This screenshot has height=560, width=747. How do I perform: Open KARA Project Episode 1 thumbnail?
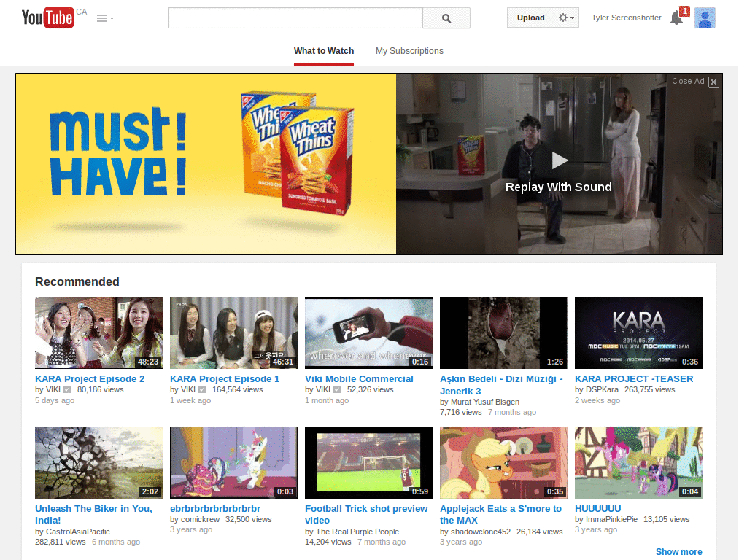click(x=233, y=332)
